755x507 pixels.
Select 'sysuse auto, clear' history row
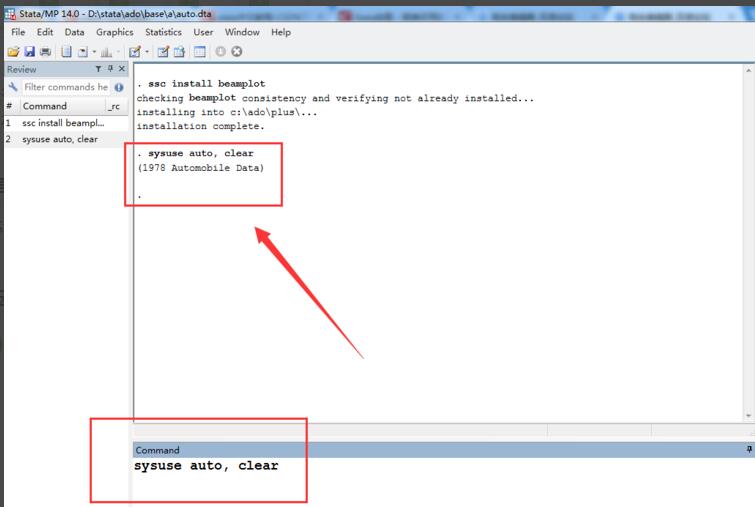click(x=66, y=139)
